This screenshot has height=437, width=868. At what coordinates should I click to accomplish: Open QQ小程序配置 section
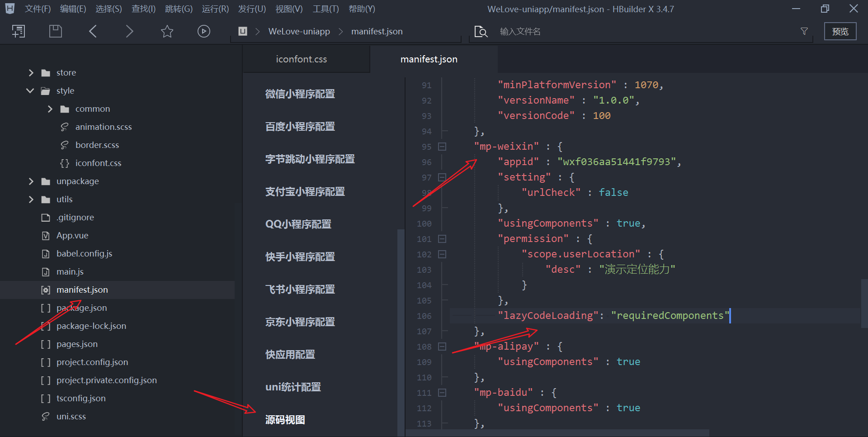tap(298, 224)
